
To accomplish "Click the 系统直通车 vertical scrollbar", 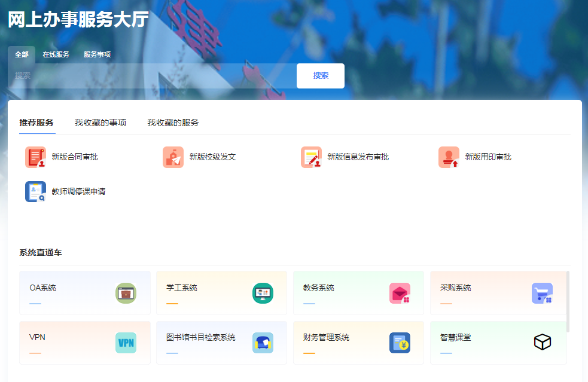I will point(568,301).
